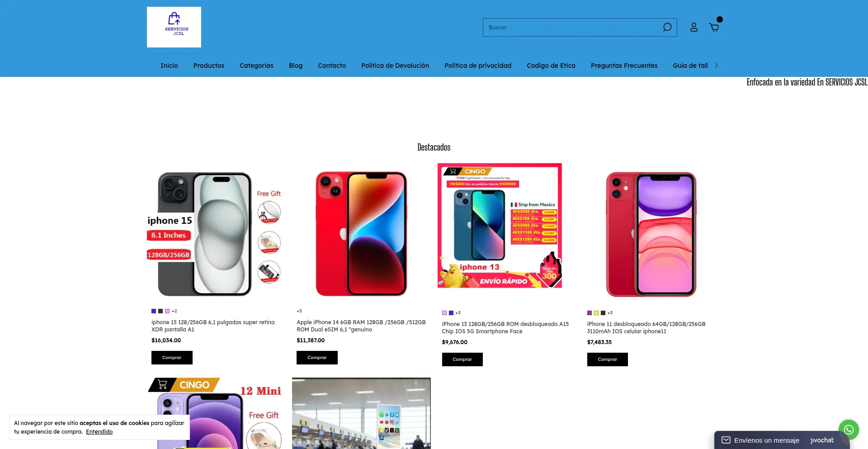Click the left chevron before Inicio

click(151, 66)
